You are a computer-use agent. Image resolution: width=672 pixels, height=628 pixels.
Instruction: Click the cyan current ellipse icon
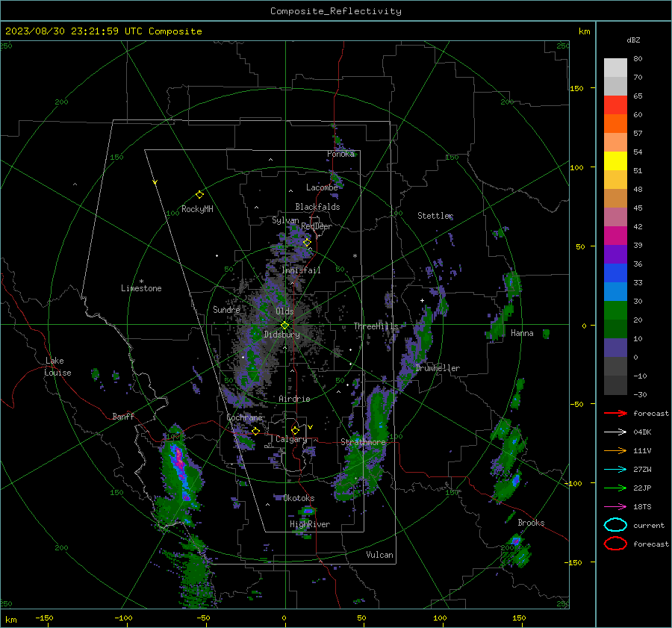(x=615, y=525)
